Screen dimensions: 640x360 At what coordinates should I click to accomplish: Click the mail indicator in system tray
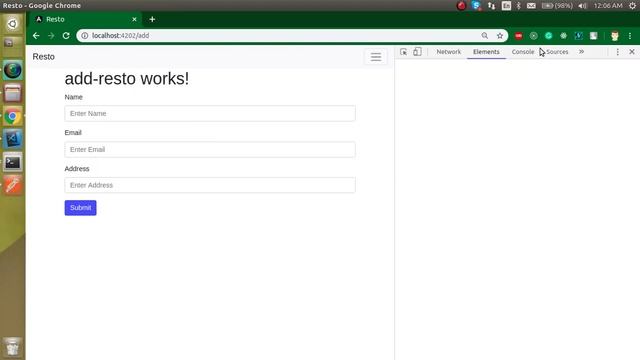(x=531, y=6)
